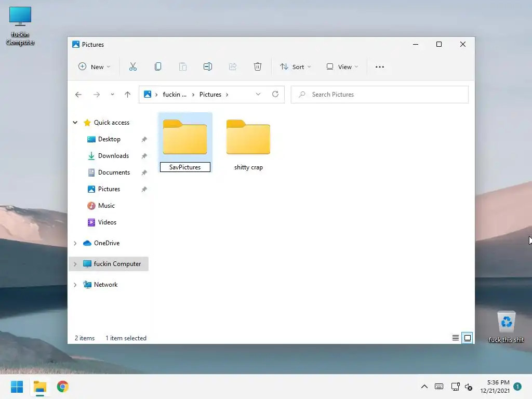The image size is (532, 399).
Task: Switch to details list view icon
Action: pos(455,338)
